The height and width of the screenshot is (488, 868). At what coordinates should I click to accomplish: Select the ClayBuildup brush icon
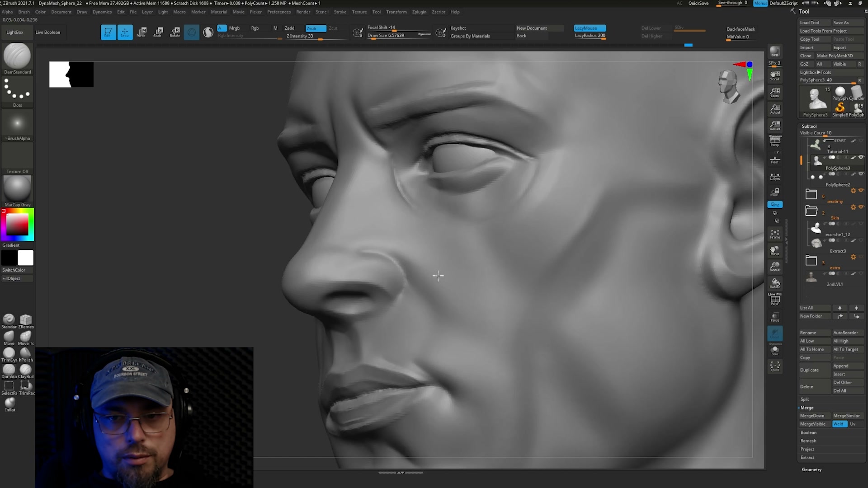point(26,371)
